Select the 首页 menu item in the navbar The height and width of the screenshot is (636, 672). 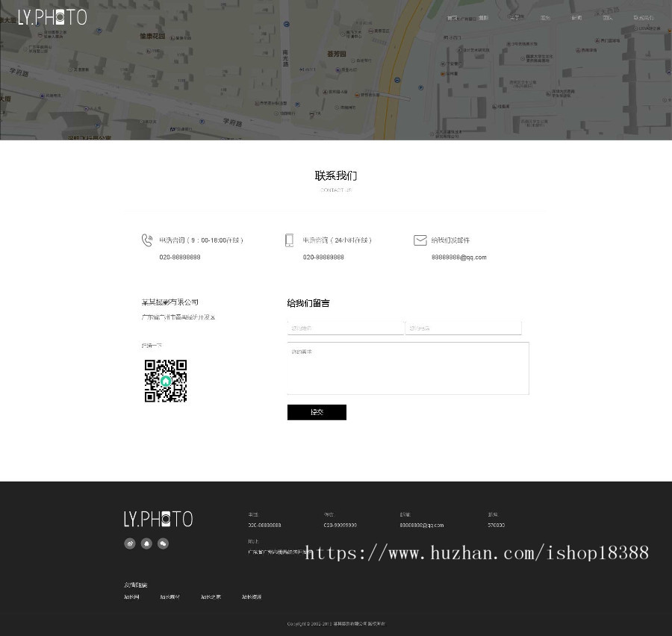tap(452, 17)
